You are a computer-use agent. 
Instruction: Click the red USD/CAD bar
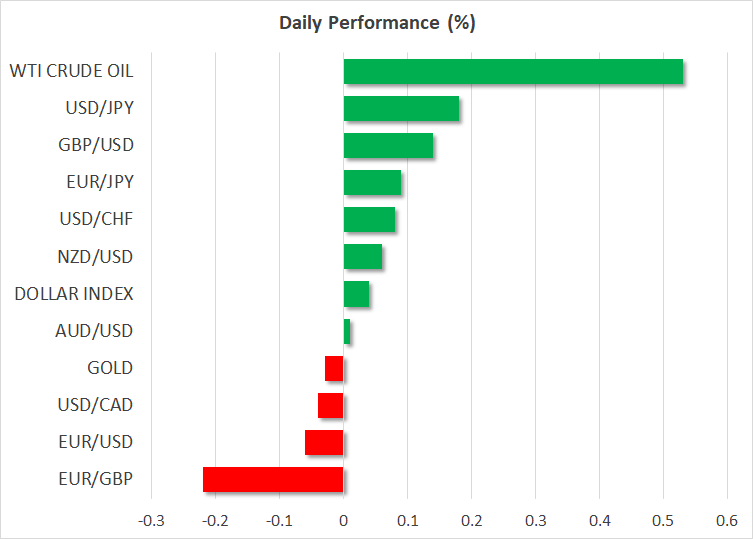pos(331,405)
